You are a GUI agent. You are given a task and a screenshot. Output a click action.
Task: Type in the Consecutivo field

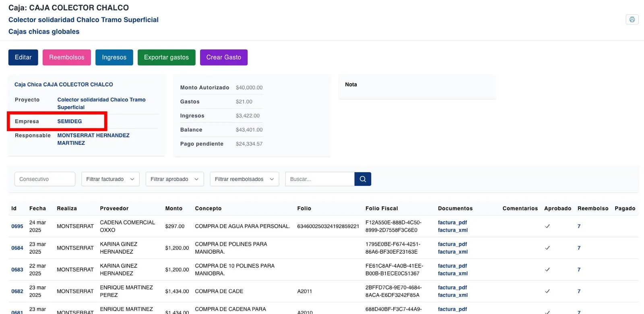click(x=45, y=179)
